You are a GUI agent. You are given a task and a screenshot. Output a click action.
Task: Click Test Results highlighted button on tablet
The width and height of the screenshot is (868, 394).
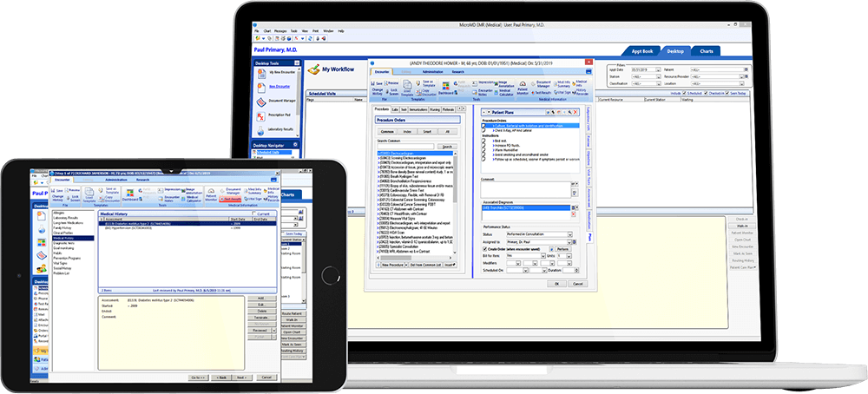230,198
